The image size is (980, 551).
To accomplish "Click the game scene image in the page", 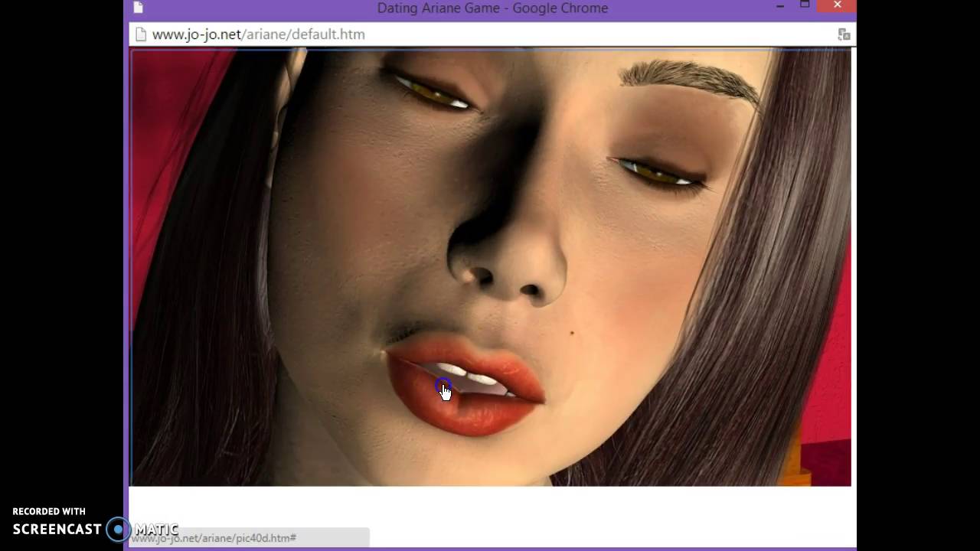I will click(x=491, y=268).
